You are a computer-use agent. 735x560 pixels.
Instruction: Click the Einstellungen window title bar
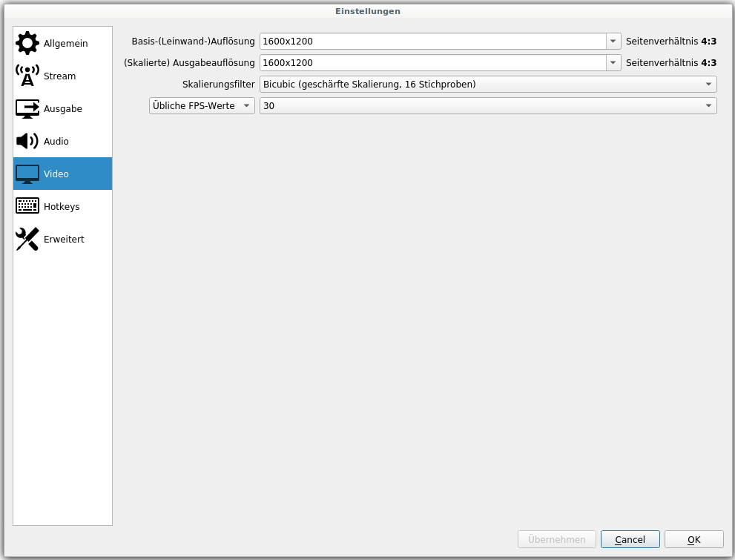point(367,11)
